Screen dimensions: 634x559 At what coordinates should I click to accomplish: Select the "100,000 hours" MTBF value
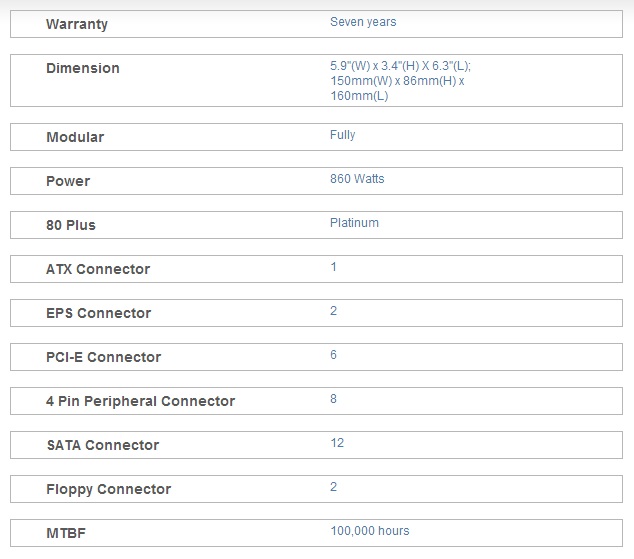coord(370,531)
